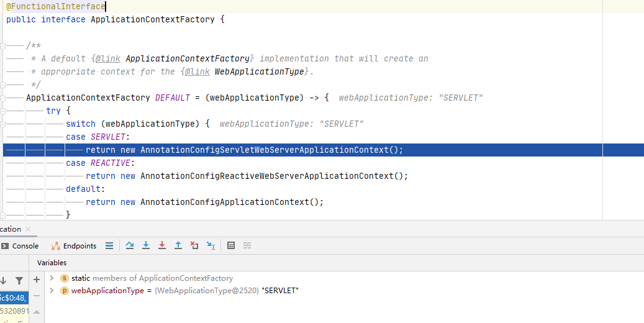Viewport: 644px width, 323px height.
Task: Click the orange 's' static badge icon
Action: click(65, 278)
